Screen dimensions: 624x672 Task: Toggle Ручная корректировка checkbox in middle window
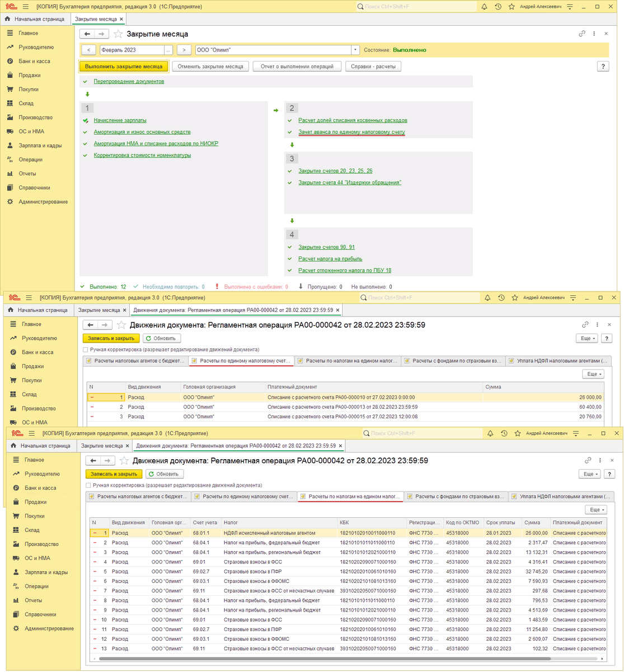[86, 349]
